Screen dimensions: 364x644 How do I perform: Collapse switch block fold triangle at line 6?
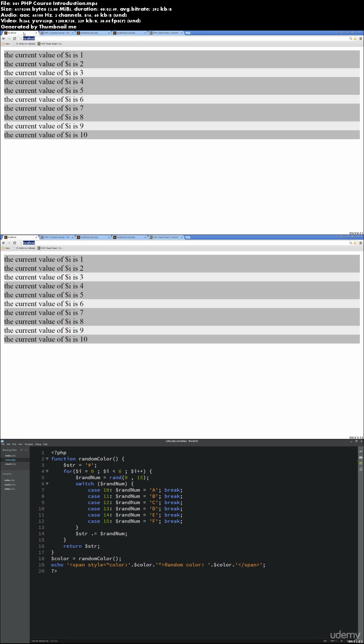click(47, 484)
